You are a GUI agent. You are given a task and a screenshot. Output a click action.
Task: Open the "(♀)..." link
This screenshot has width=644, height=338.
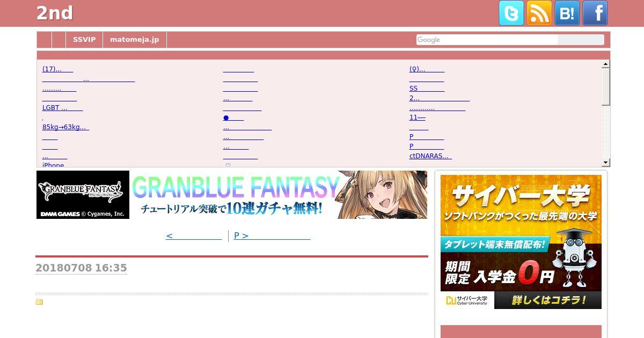point(427,69)
